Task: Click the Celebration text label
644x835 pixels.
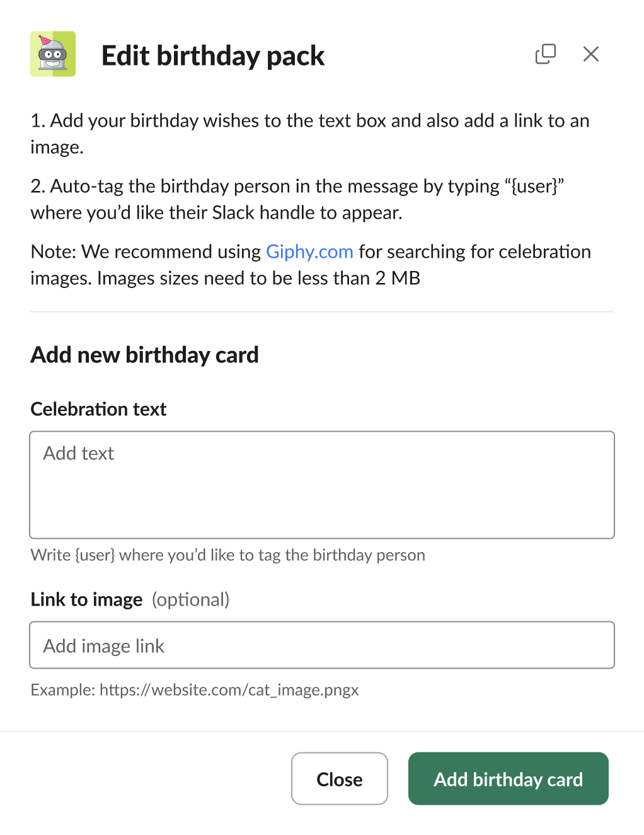Action: (x=98, y=409)
